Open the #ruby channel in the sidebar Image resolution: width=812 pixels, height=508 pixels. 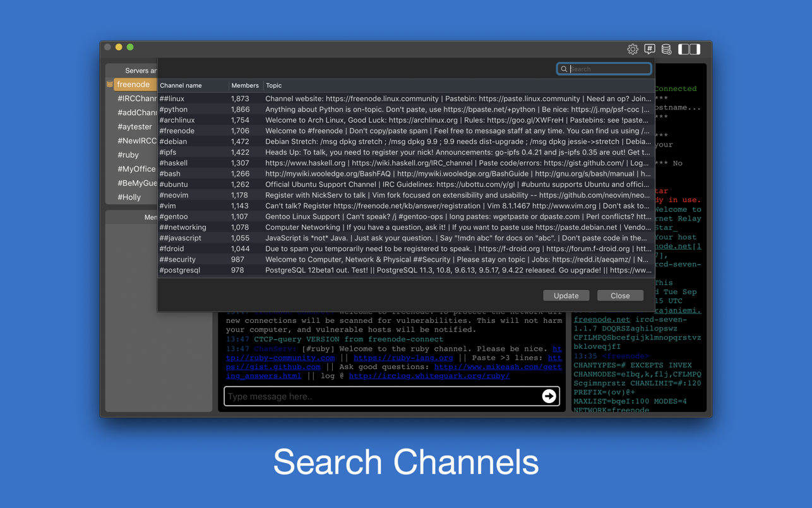[x=128, y=155]
